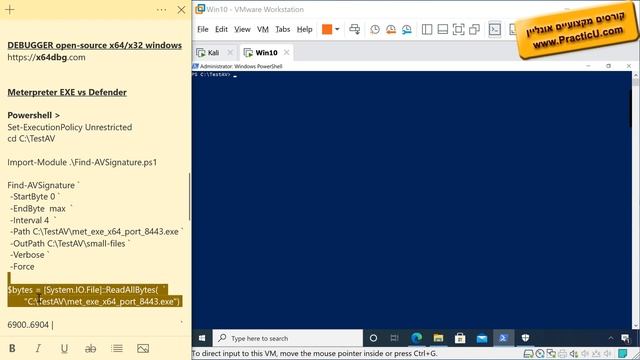
Task: Toggle bold formatting in sticky note
Action: click(x=12, y=348)
